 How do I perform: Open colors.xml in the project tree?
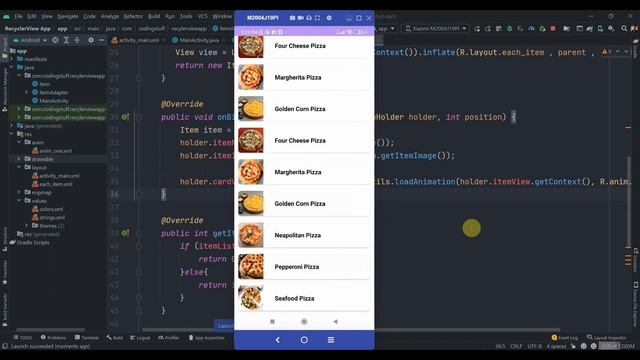(x=47, y=209)
